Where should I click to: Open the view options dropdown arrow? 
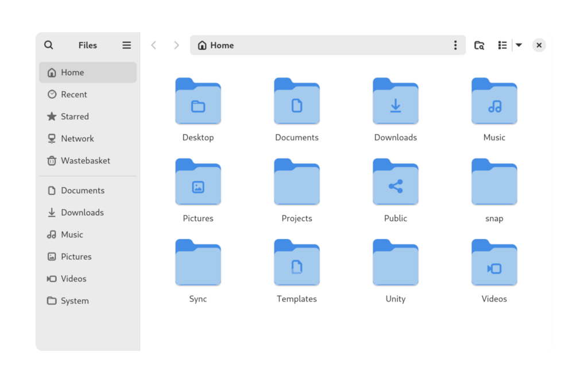click(x=519, y=45)
